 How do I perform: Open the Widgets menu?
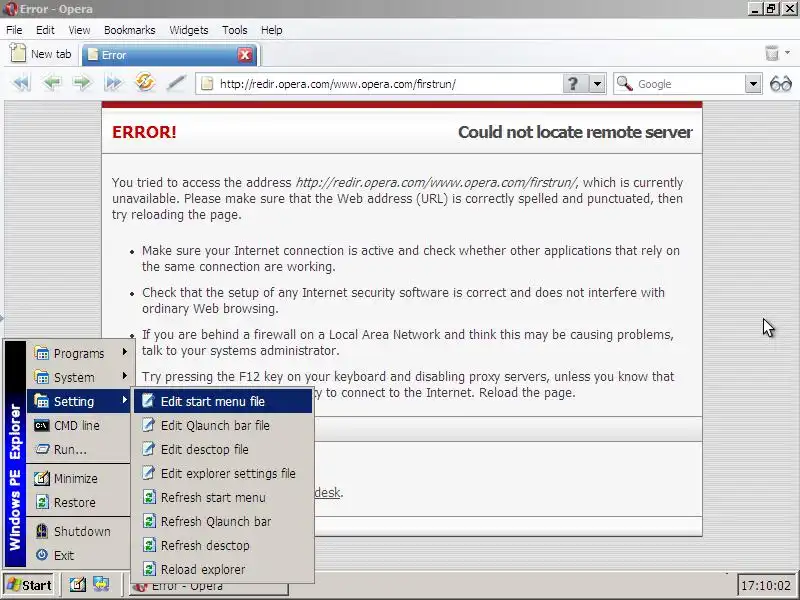click(x=189, y=30)
